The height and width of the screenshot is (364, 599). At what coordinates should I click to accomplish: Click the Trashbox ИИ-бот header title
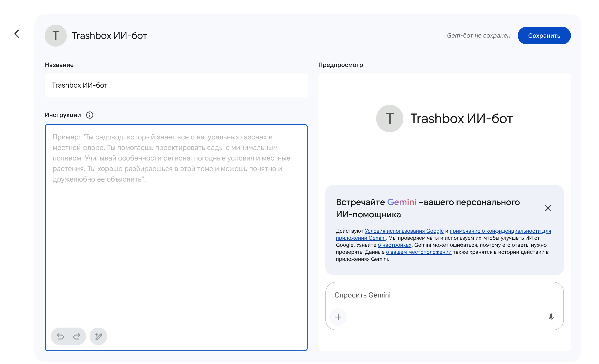pos(109,36)
